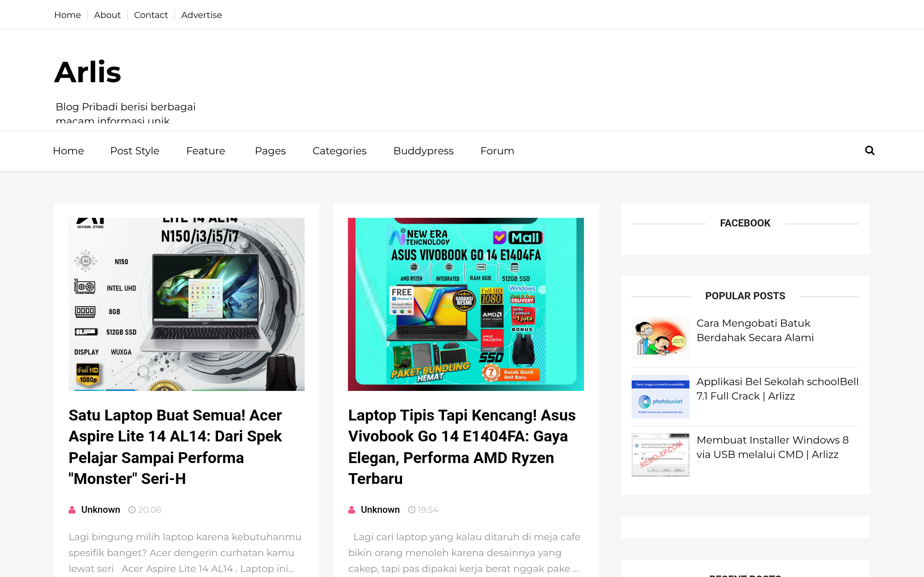The image size is (924, 577).
Task: Click author icon beside Unknown on Asus post
Action: click(x=351, y=510)
